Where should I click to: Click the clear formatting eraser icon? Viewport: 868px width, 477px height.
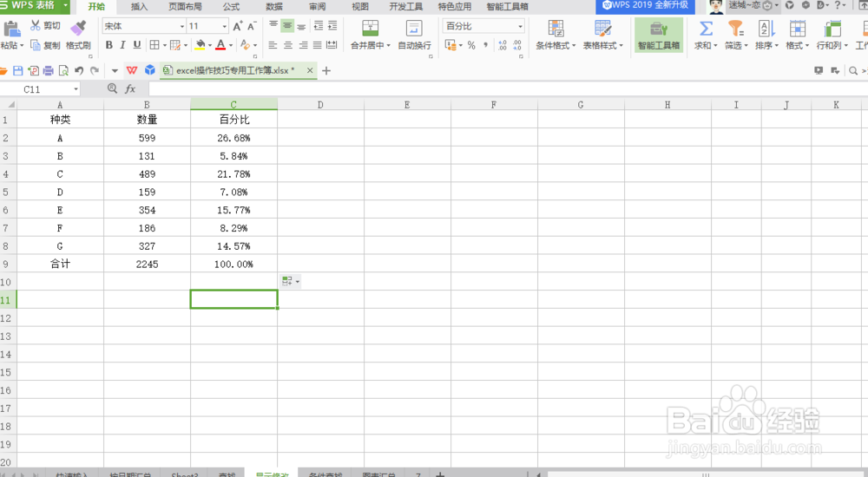click(246, 45)
